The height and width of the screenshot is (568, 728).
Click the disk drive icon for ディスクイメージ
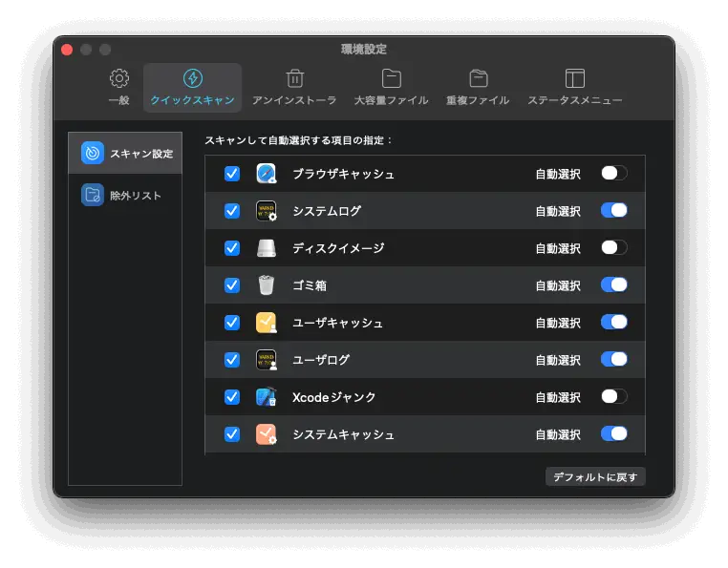point(267,248)
